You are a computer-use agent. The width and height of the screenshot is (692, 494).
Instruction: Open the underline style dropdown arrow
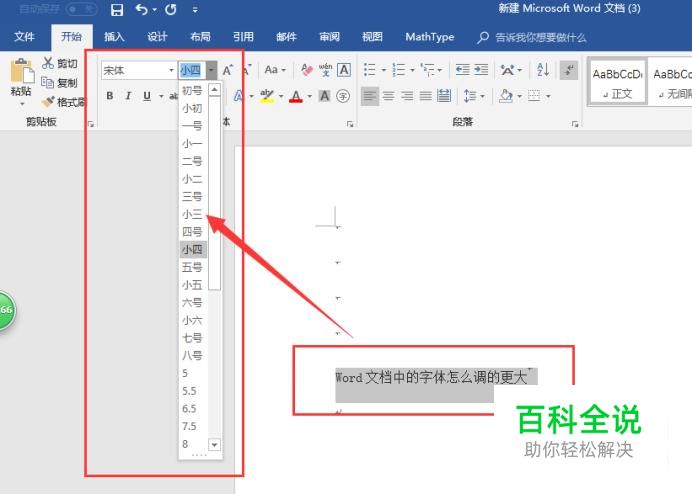click(161, 96)
